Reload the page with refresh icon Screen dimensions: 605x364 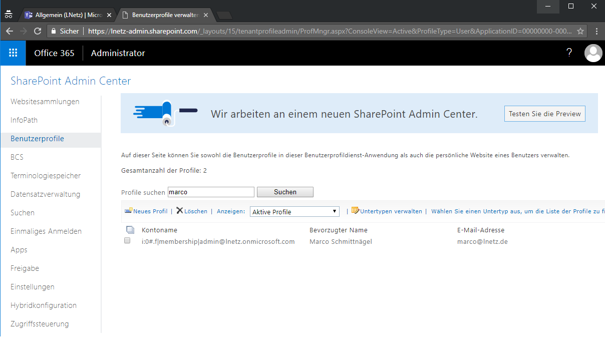click(x=38, y=31)
